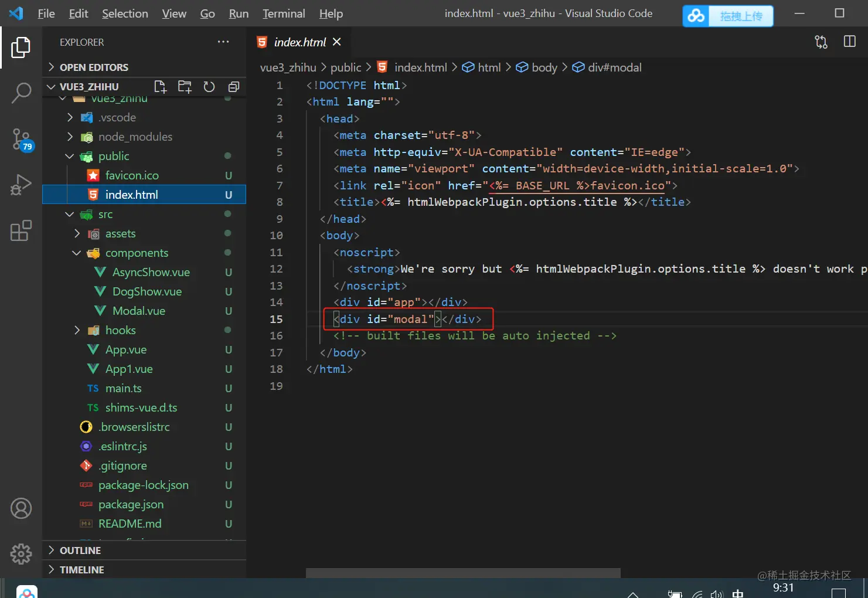Open the File menu

click(46, 13)
